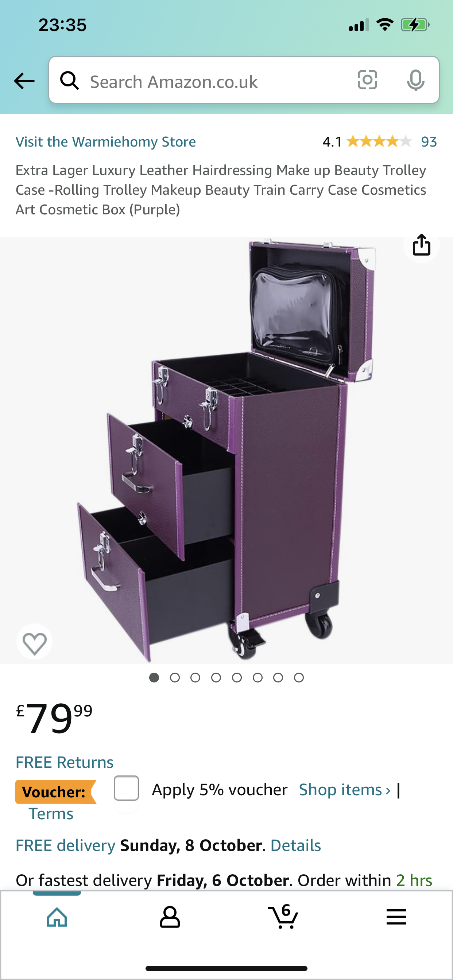Expand Shop items chevron link
Image resolution: width=453 pixels, height=980 pixels.
[x=345, y=790]
